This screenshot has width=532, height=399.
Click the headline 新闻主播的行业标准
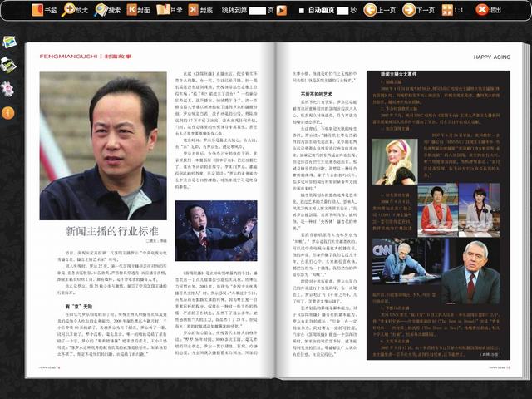pyautogui.click(x=112, y=231)
